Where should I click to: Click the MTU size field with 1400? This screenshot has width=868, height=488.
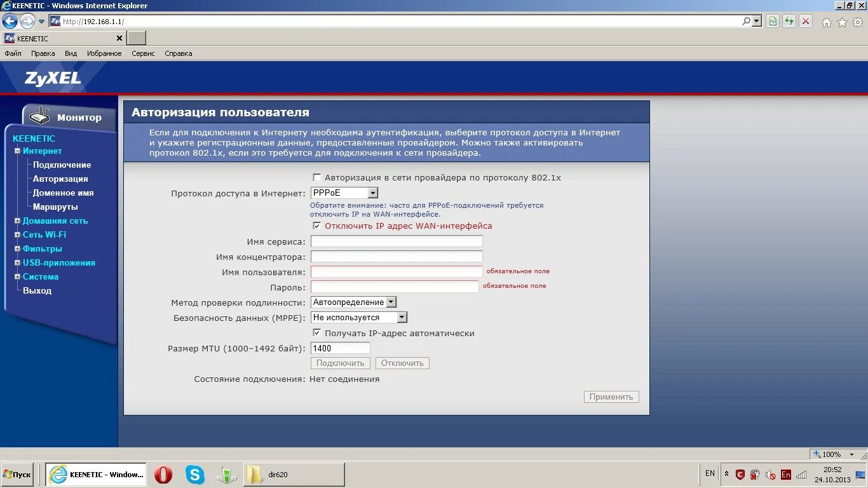coord(341,348)
